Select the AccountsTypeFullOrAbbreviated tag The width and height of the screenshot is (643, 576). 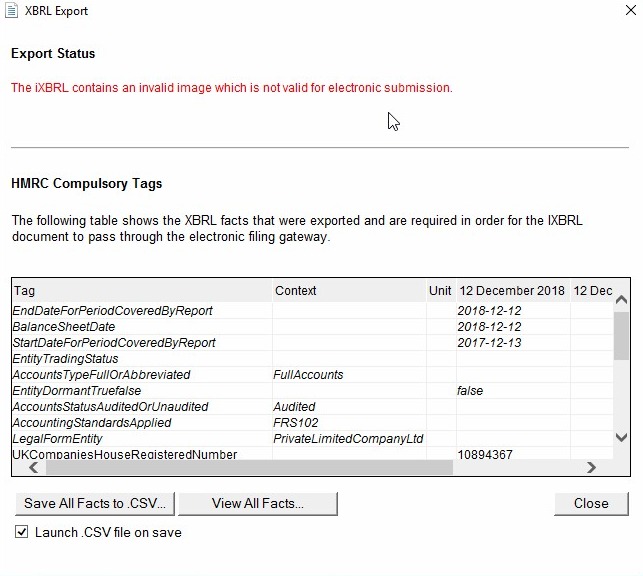tap(101, 375)
